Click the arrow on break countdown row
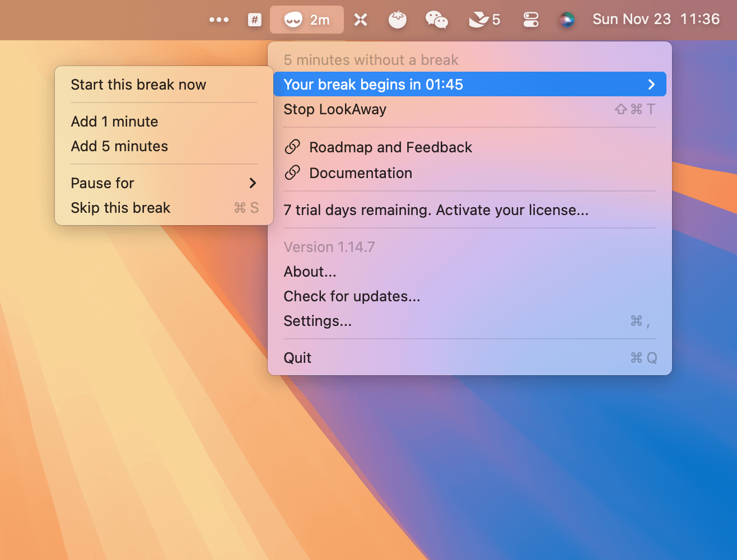This screenshot has height=560, width=737. (651, 85)
